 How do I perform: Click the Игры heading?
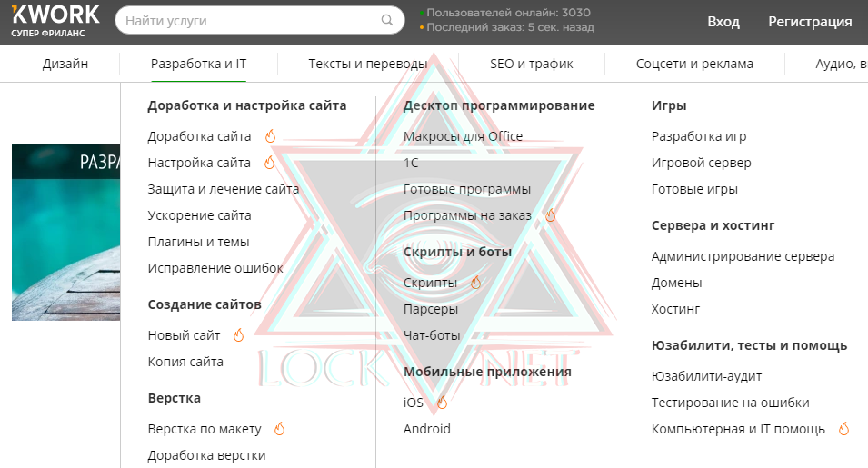[x=669, y=105]
